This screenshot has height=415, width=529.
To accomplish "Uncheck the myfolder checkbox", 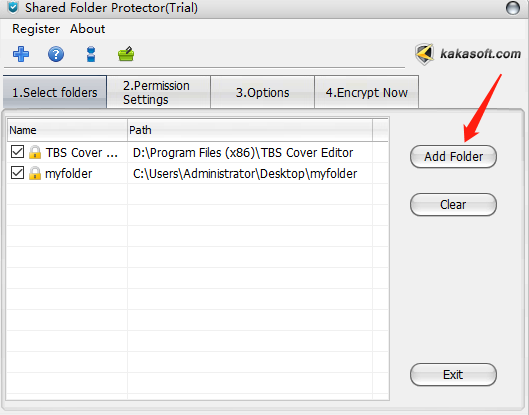I will click(17, 173).
